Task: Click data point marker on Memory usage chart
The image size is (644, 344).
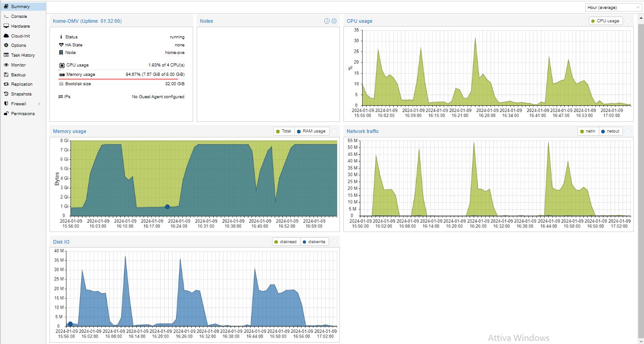Action: click(167, 207)
